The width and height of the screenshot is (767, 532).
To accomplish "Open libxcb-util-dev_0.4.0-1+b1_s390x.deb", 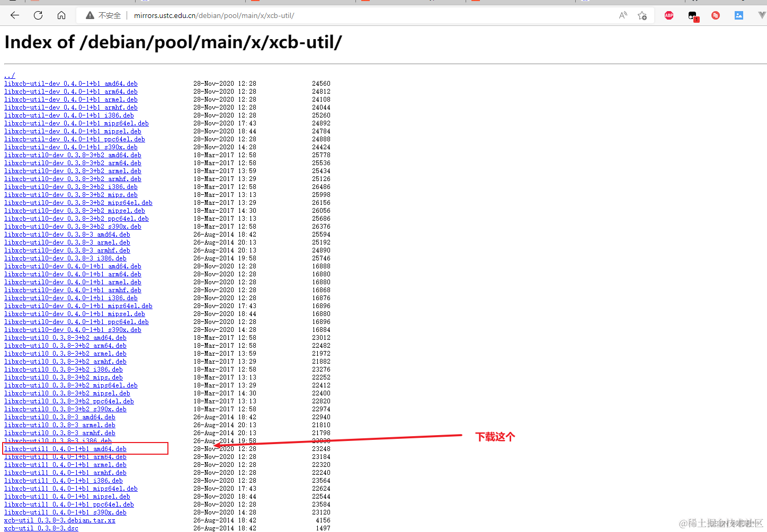I will pos(71,147).
